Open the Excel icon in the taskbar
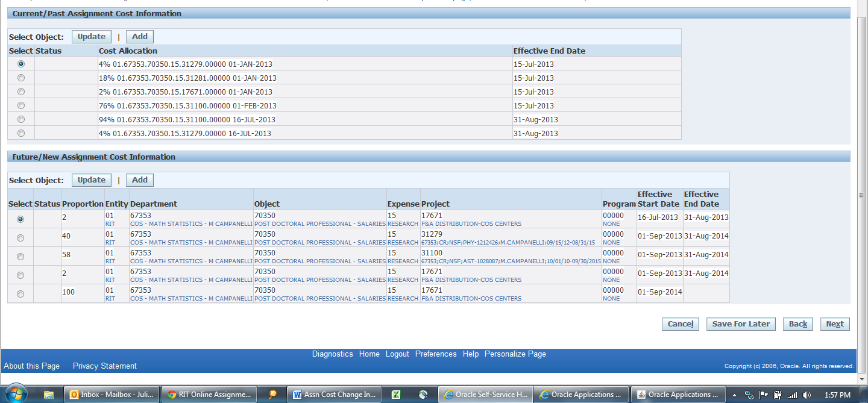This screenshot has width=868, height=403. point(396,395)
